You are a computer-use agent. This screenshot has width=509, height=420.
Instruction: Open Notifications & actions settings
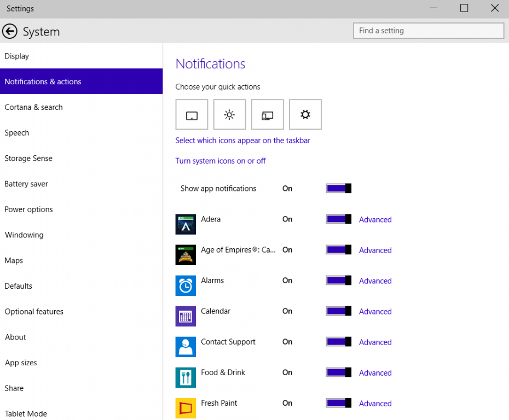tap(43, 81)
